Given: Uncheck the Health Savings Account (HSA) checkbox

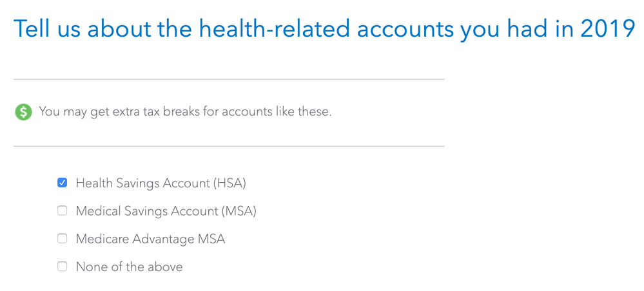Looking at the screenshot, I should (x=62, y=183).
